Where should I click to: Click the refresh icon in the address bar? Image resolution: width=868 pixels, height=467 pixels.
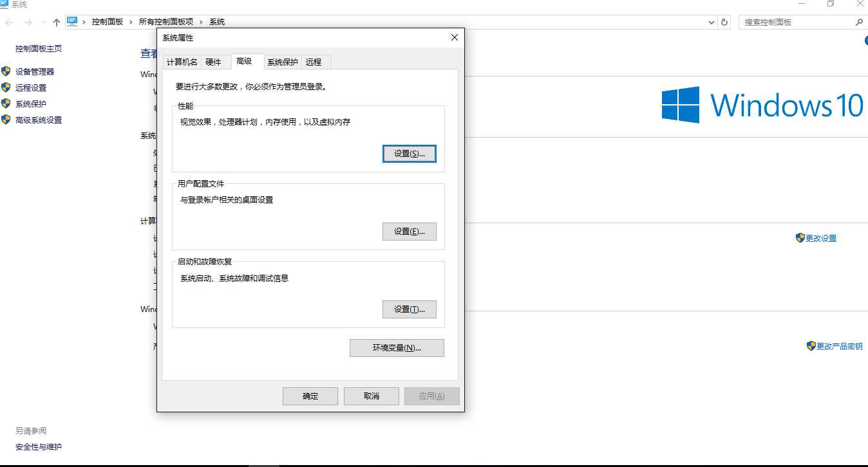click(724, 21)
